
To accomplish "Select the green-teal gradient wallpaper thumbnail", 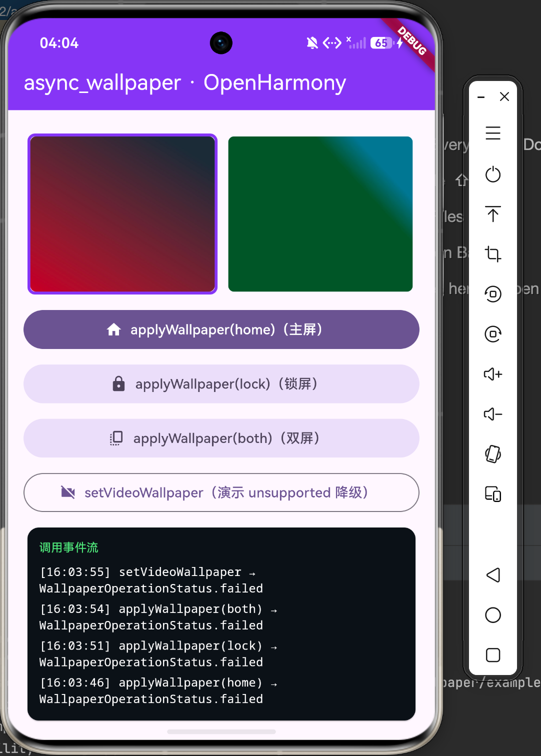I will (320, 214).
